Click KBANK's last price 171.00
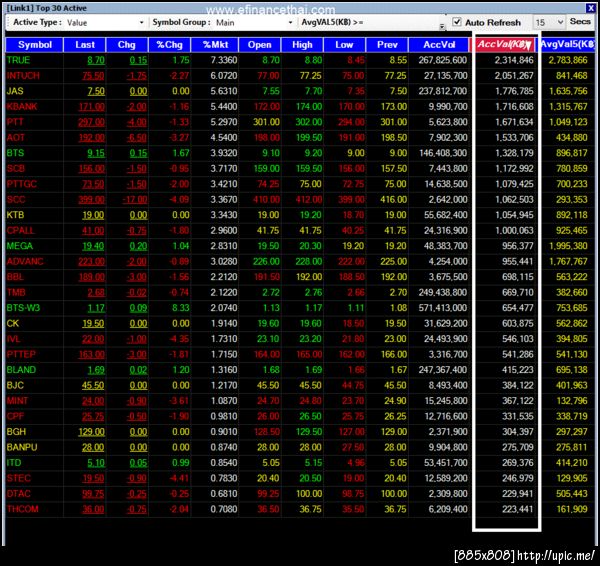600x566 pixels. 91,106
